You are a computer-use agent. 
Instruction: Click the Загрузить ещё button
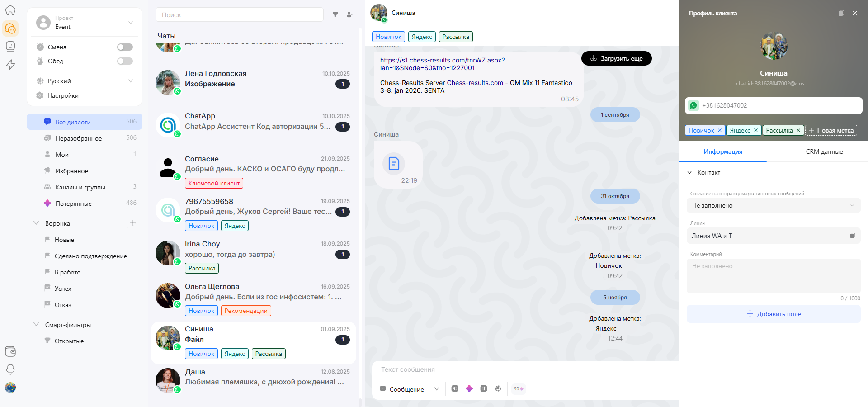click(616, 58)
